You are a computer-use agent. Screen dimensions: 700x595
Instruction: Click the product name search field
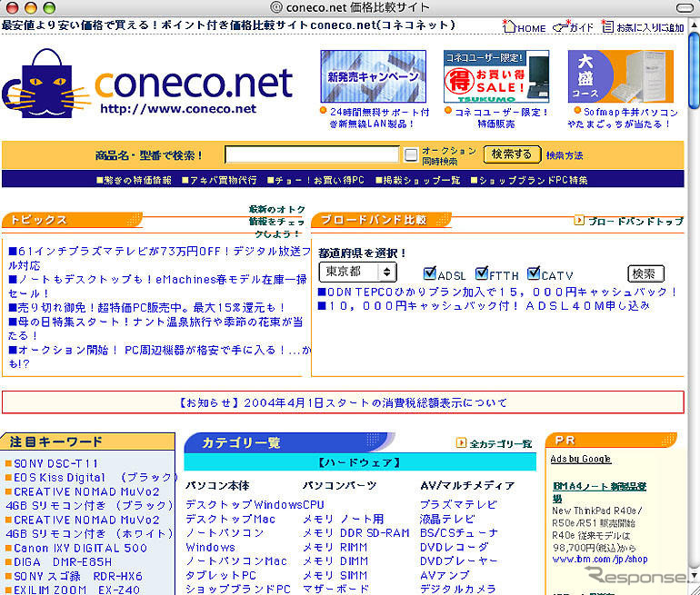pyautogui.click(x=313, y=154)
